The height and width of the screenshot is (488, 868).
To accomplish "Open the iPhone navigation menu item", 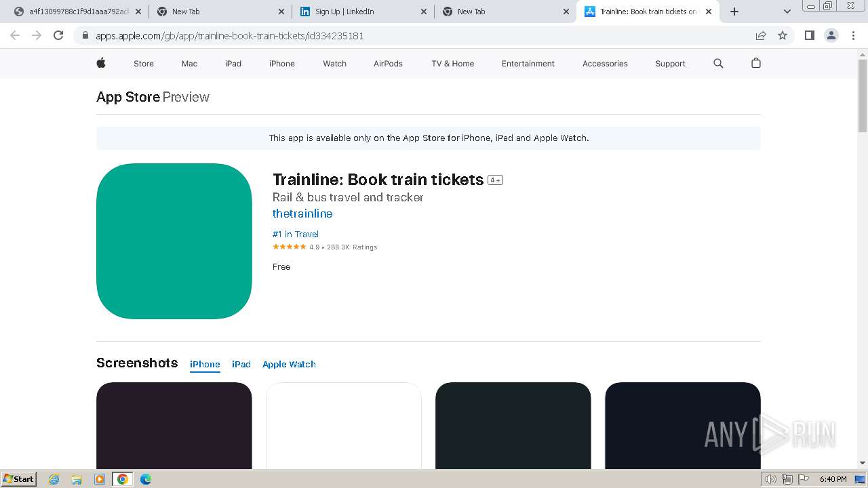I will tap(282, 64).
